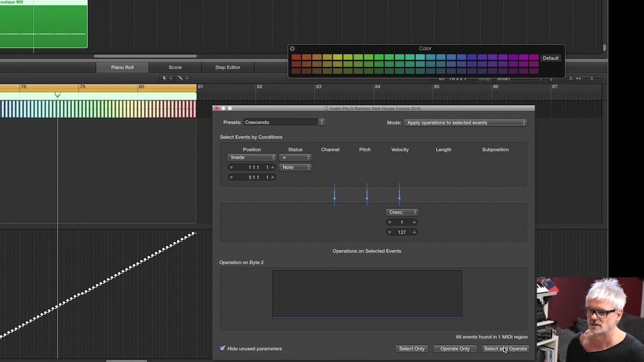Open the Status Note dropdown
This screenshot has height=362, width=644.
(x=295, y=167)
